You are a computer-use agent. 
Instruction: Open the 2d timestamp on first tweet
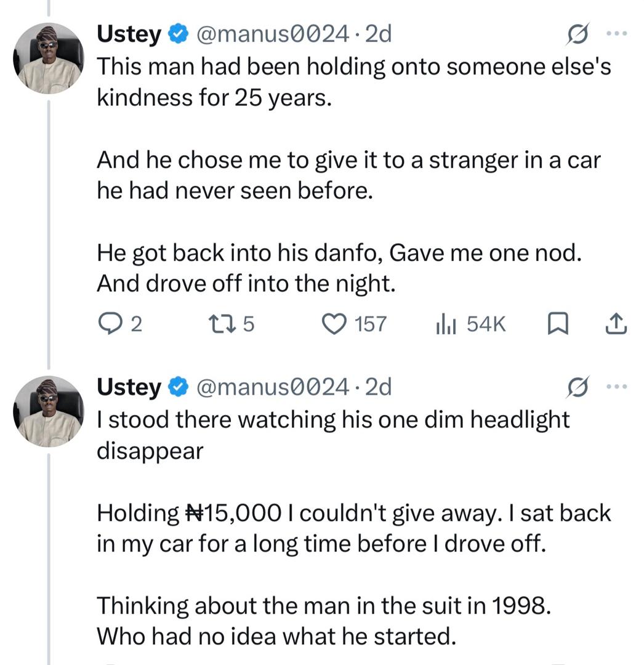(x=378, y=34)
